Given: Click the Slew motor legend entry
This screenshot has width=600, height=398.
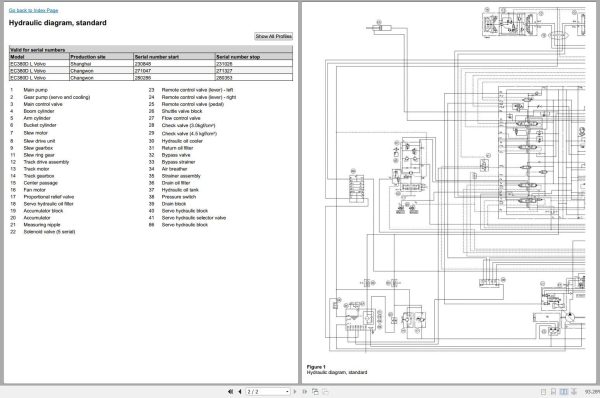Looking at the screenshot, I should point(36,133).
